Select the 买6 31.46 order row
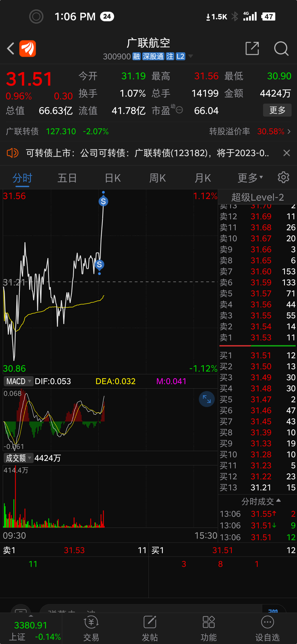297x644 pixels. tap(257, 410)
